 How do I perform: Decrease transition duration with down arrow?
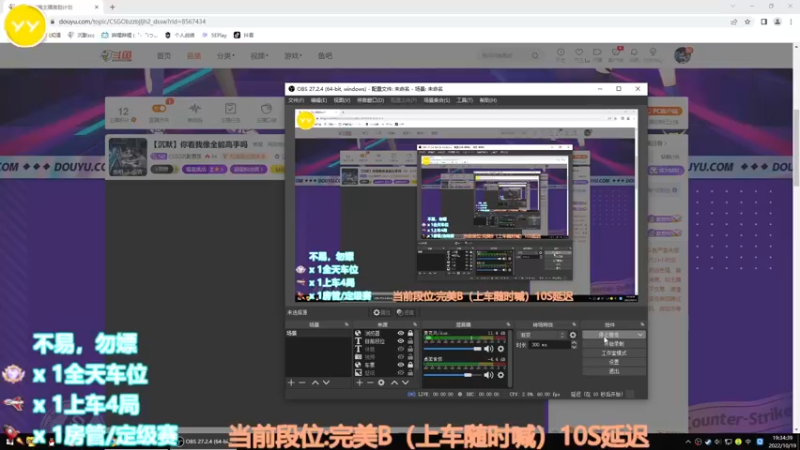click(x=574, y=347)
